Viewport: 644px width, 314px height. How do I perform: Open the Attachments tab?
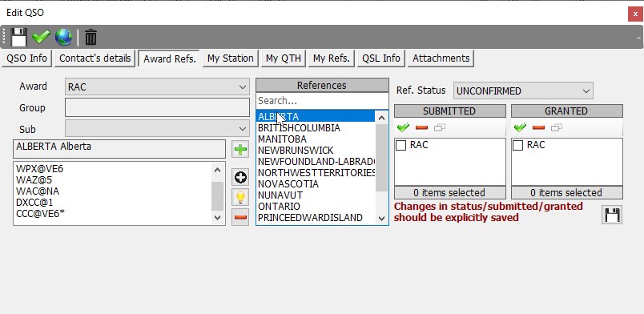pyautogui.click(x=441, y=58)
